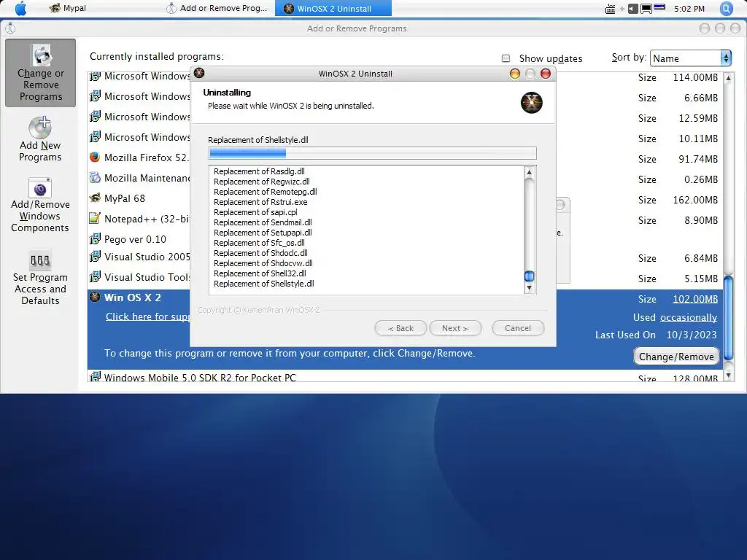Click the Change/Remove button

(676, 357)
